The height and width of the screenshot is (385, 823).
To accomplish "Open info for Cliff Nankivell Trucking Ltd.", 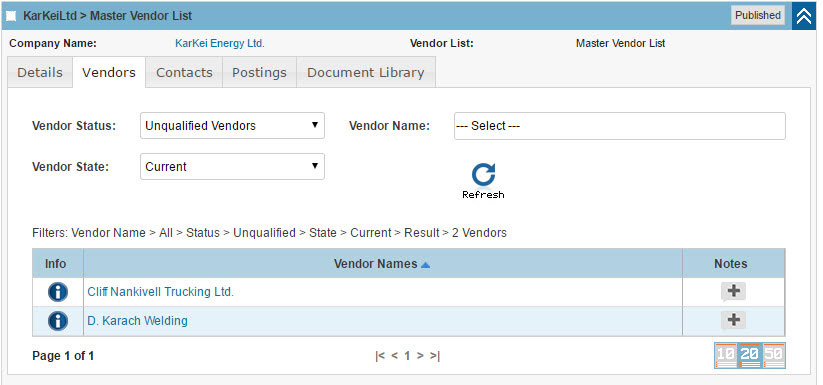I will pyautogui.click(x=58, y=292).
